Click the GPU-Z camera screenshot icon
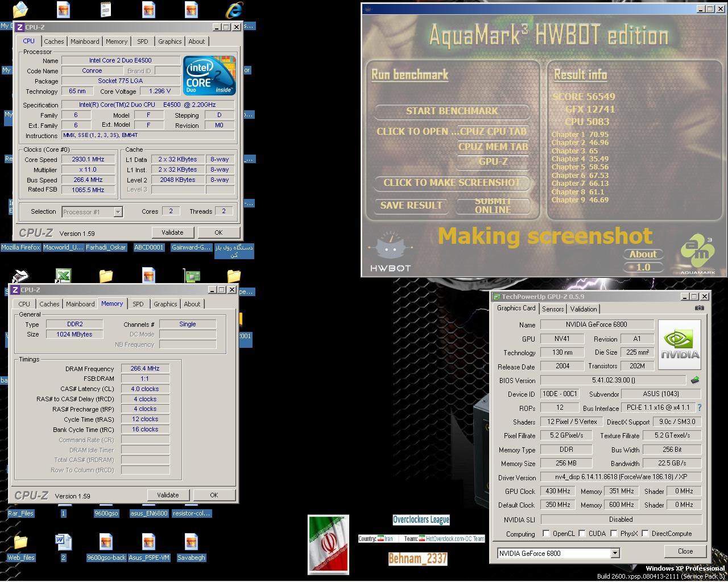The width and height of the screenshot is (728, 582). pyautogui.click(x=699, y=308)
